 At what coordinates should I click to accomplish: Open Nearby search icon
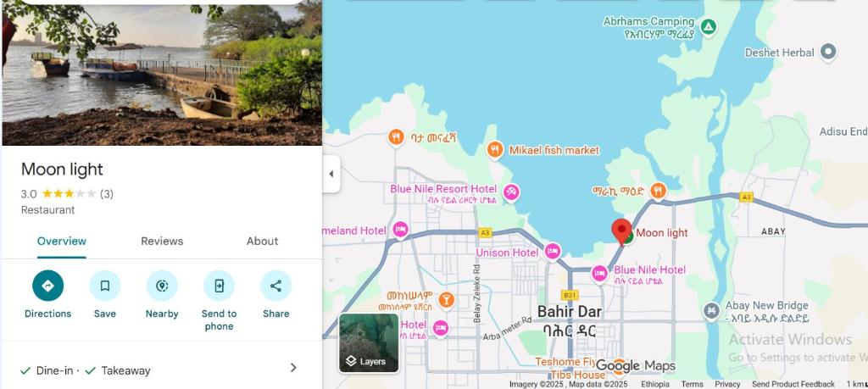click(x=162, y=286)
